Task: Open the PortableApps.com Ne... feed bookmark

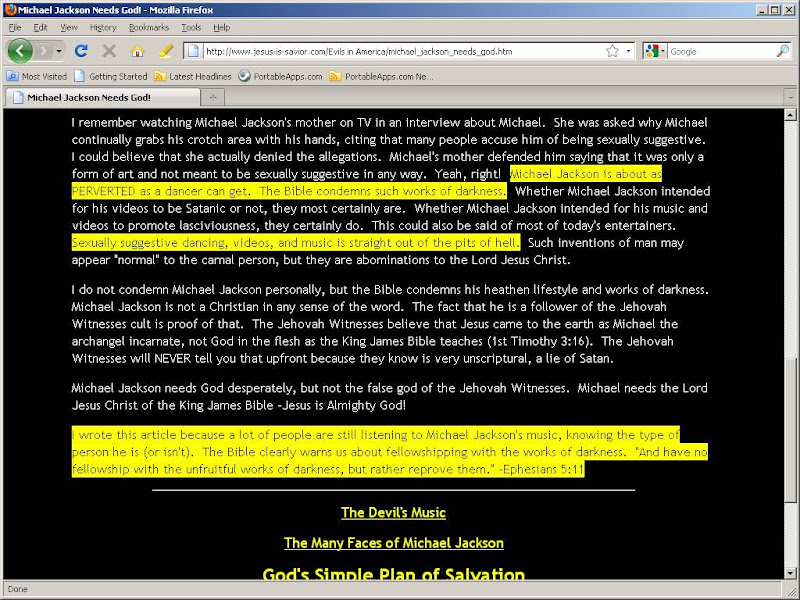Action: coord(382,77)
